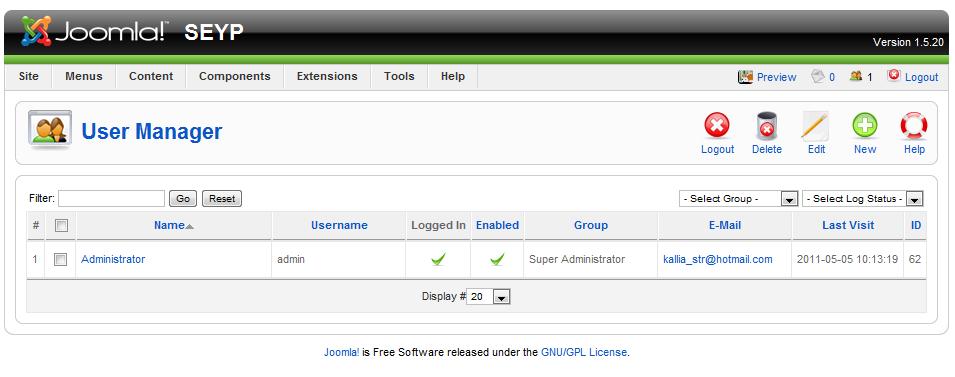Click the Delete trash can icon

tap(766, 126)
